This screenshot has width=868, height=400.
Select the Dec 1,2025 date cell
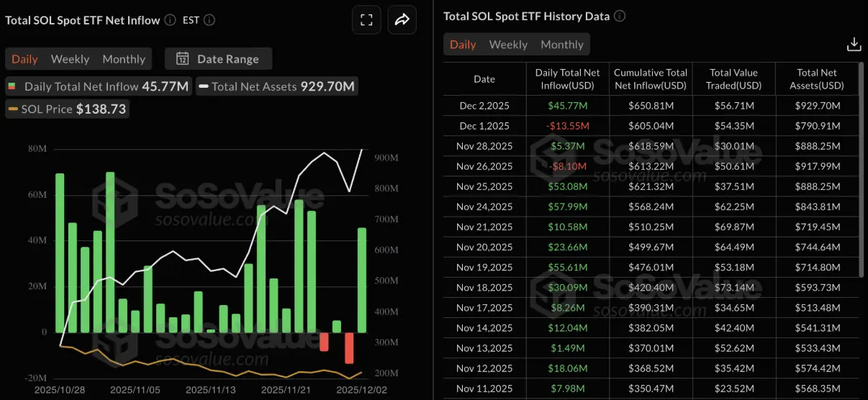(484, 126)
